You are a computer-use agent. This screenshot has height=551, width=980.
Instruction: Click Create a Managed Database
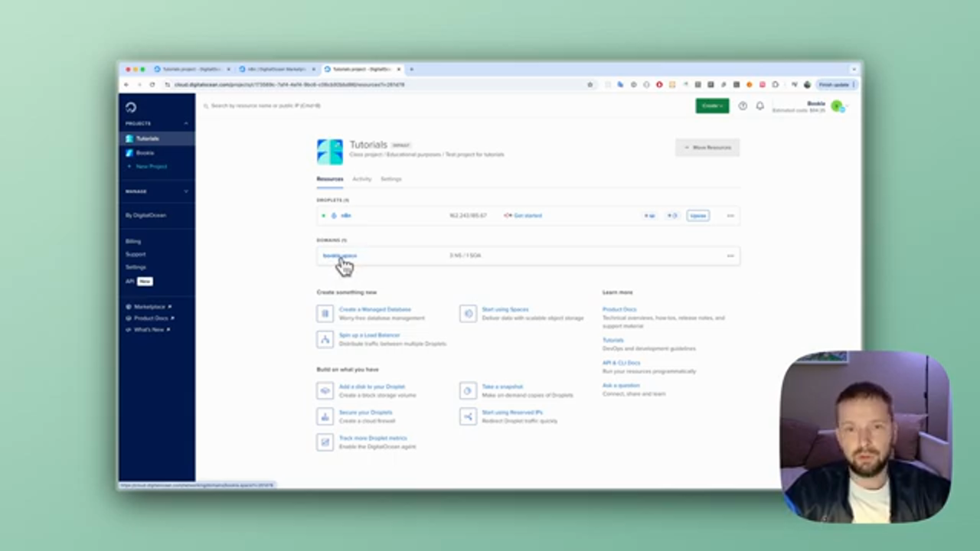(374, 309)
